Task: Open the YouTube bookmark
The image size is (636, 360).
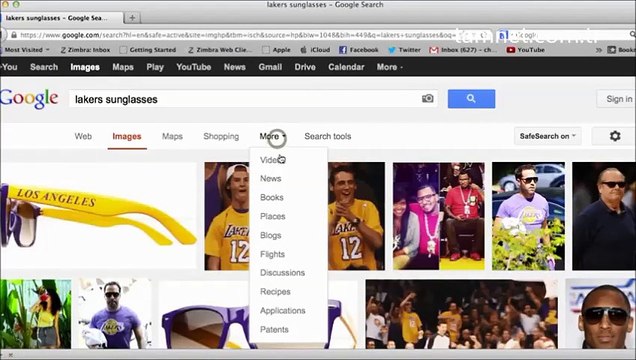Action: tap(525, 50)
